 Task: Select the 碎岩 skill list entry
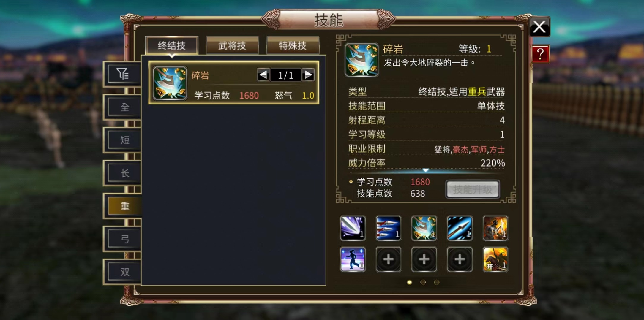pos(234,83)
